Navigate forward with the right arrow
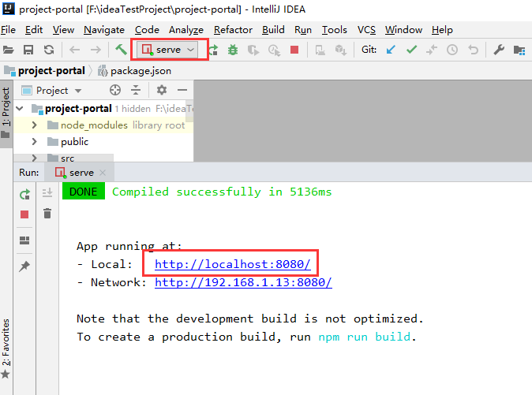Viewport: 532px width, 395px height. (x=96, y=50)
